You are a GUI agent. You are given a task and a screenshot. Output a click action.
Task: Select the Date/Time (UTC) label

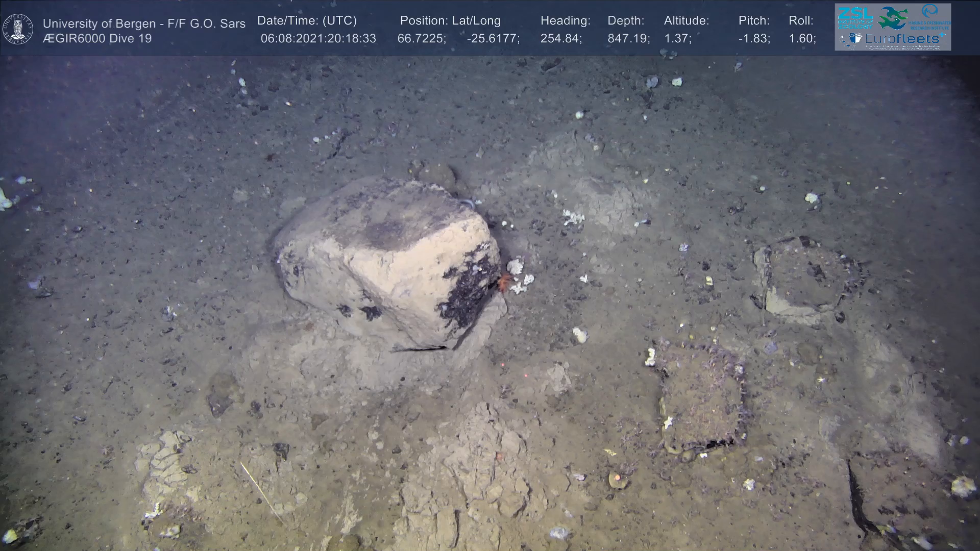pyautogui.click(x=307, y=21)
